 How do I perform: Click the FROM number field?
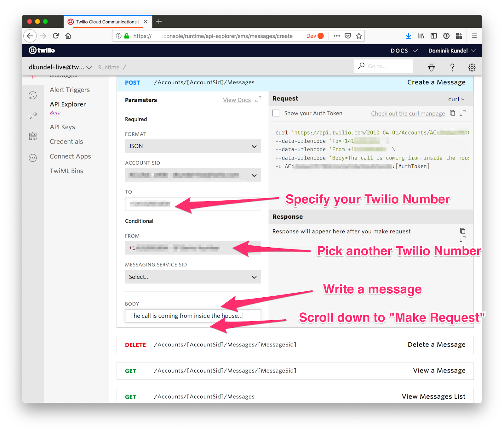coord(193,248)
